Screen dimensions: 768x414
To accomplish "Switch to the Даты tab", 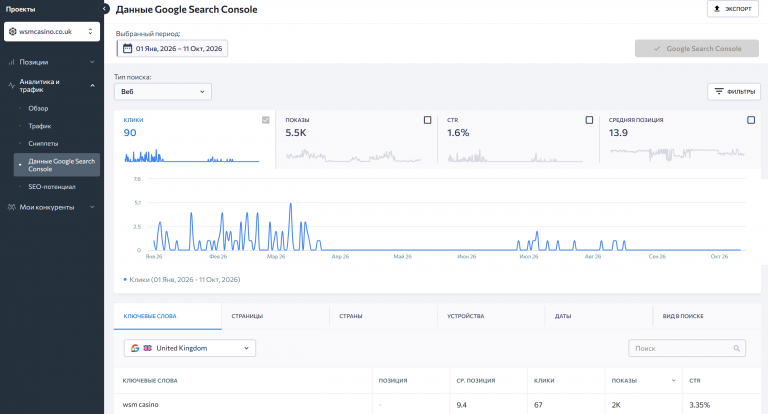I will click(599, 317).
